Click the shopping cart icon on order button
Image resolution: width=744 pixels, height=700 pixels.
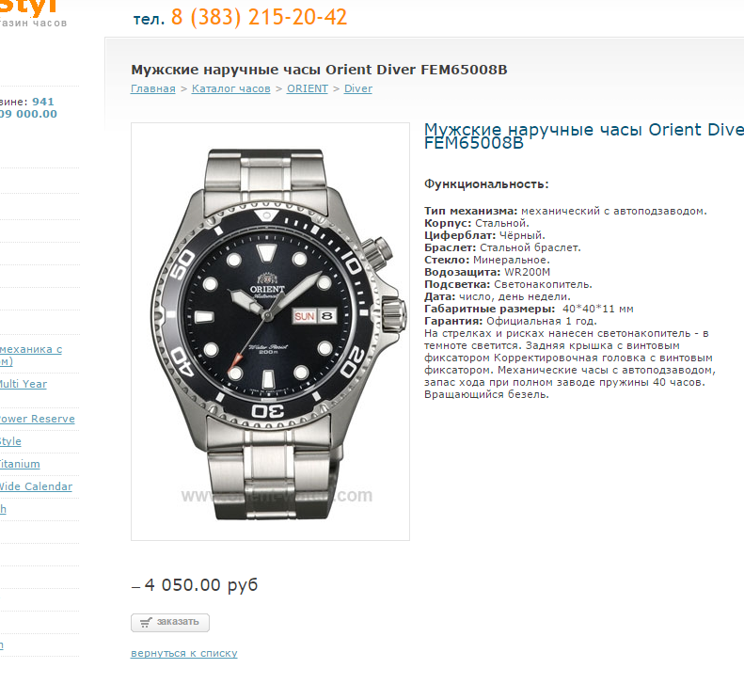tap(146, 622)
